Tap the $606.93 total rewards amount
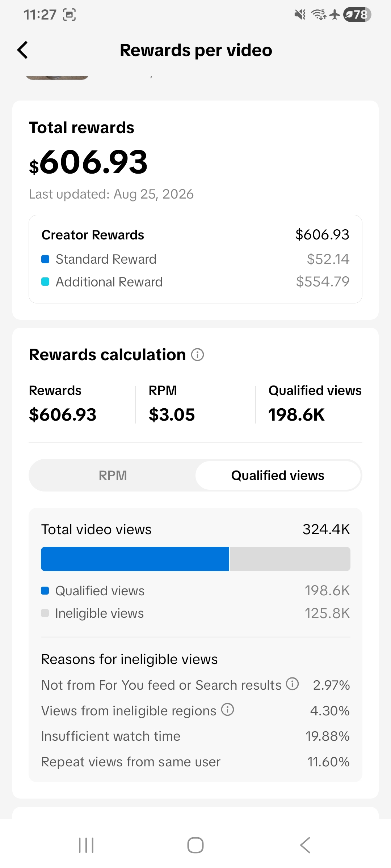The width and height of the screenshot is (391, 868). pyautogui.click(x=88, y=162)
